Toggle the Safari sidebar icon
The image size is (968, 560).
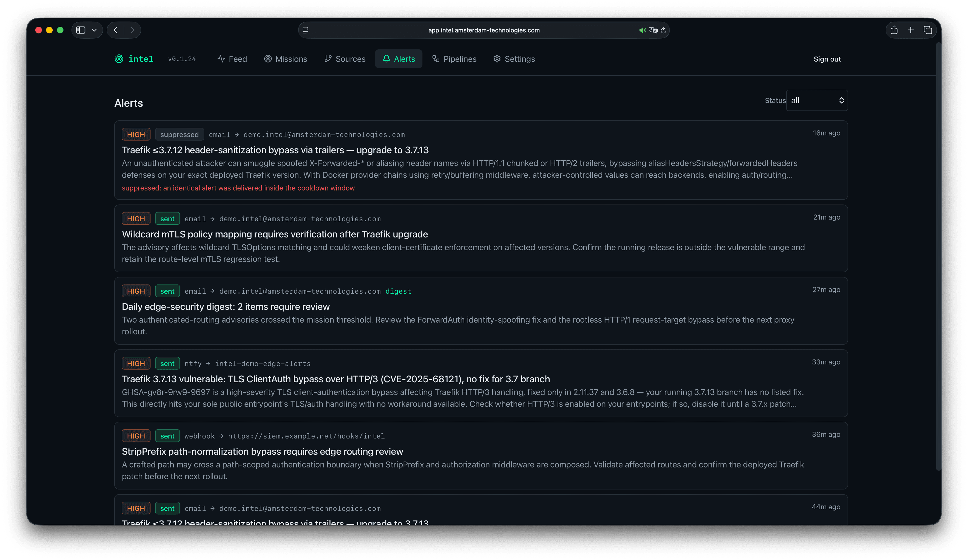click(81, 30)
